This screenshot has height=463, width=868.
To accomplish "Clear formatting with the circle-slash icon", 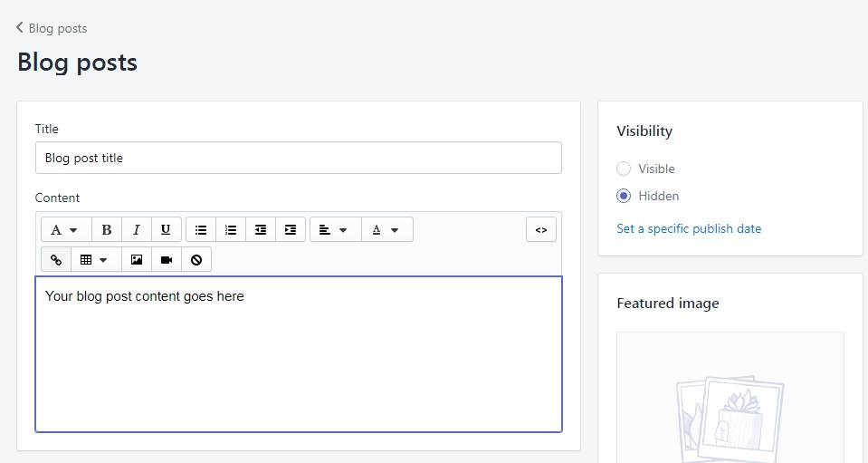I will (x=196, y=259).
